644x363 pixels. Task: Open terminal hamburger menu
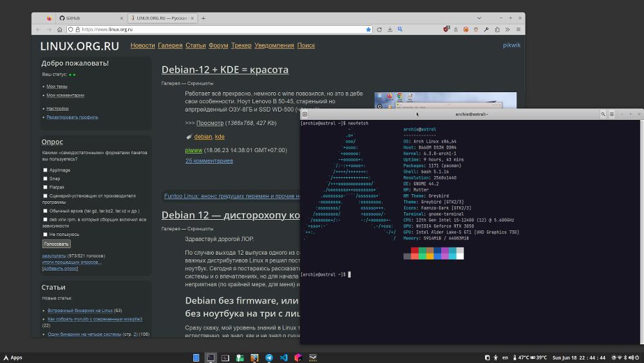(612, 114)
